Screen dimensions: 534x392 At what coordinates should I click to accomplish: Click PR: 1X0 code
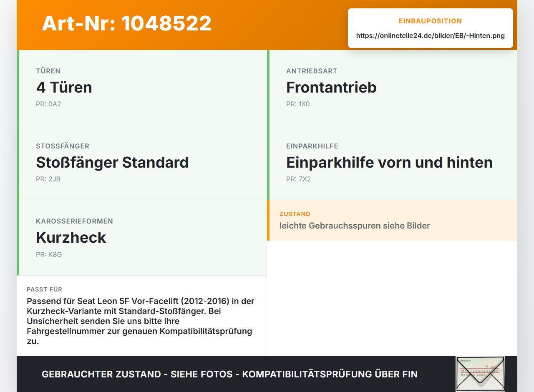coord(298,104)
